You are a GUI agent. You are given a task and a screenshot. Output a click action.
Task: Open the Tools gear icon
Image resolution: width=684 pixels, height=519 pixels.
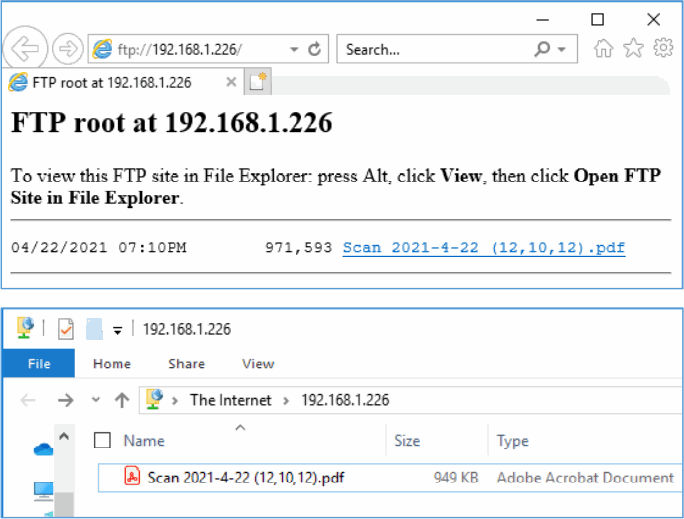663,48
